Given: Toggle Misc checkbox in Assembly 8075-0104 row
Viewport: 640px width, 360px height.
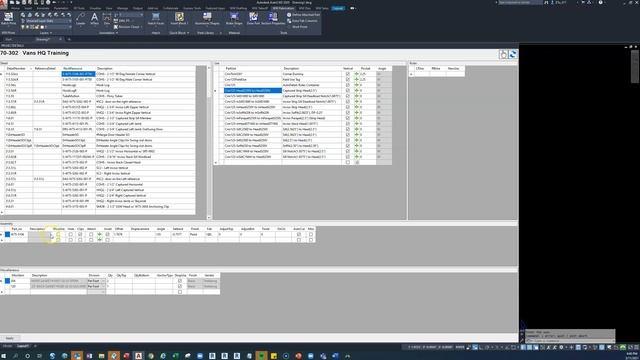Looking at the screenshot, I should pos(311,235).
